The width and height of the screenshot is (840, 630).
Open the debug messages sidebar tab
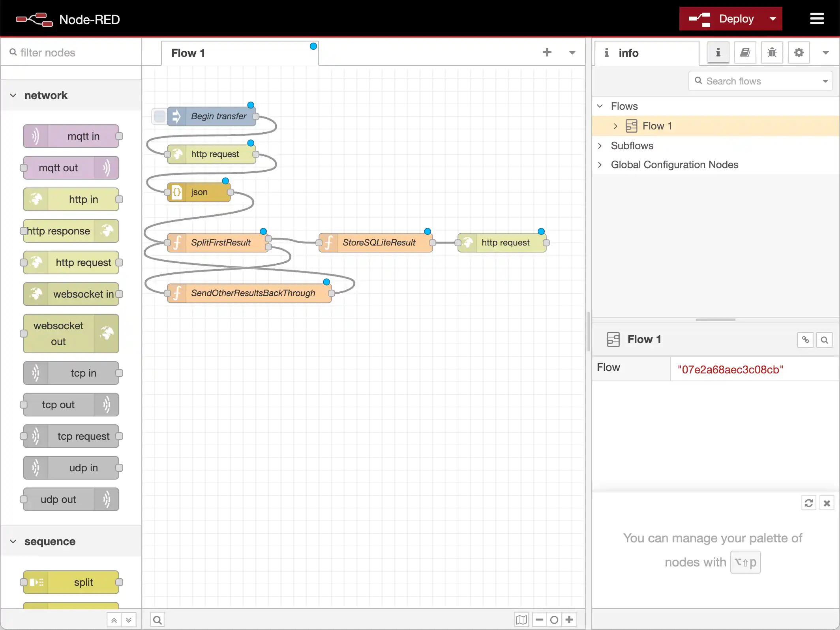tap(772, 52)
